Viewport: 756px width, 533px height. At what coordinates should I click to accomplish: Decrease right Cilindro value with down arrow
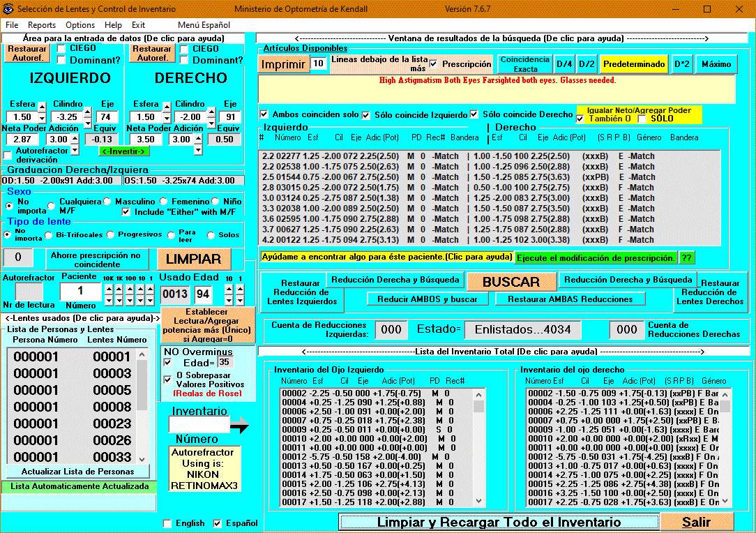[211, 123]
